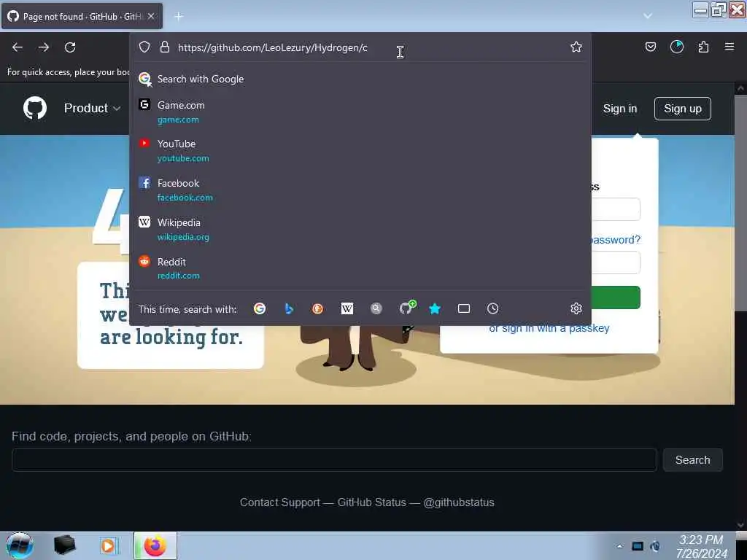747x560 pixels.
Task: Click the Sign in link
Action: click(620, 109)
